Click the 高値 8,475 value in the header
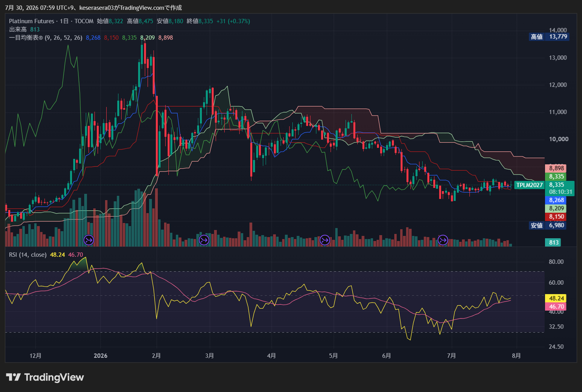 (x=140, y=21)
